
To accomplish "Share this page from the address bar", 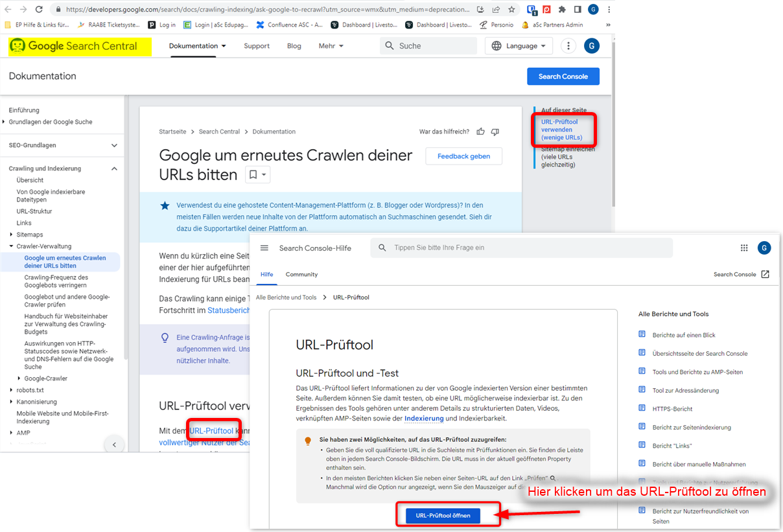I will tap(496, 10).
